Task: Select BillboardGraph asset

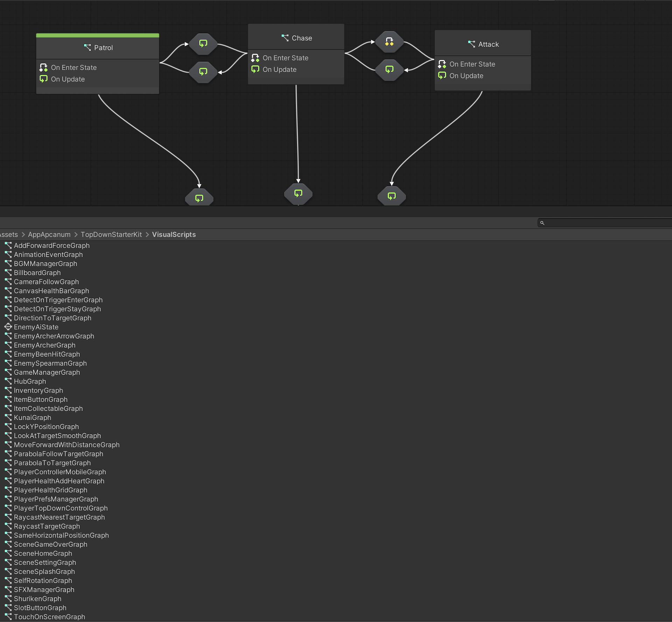Action: [37, 273]
